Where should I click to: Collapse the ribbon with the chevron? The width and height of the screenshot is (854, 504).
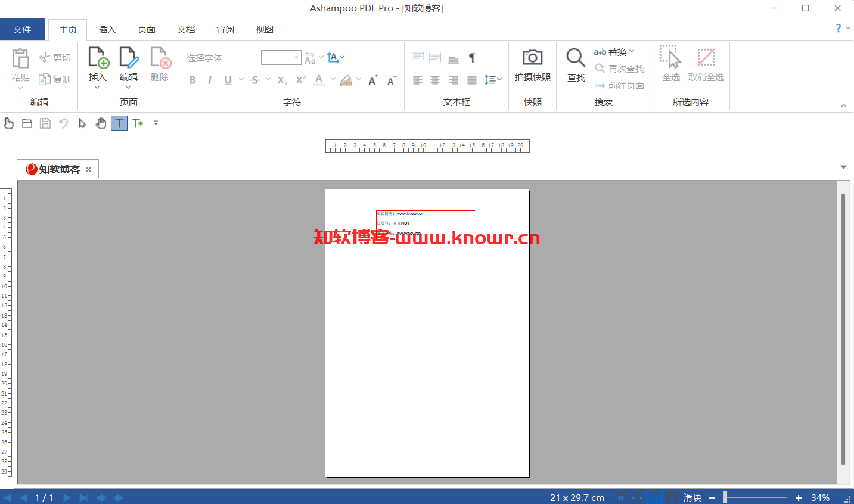[843, 105]
